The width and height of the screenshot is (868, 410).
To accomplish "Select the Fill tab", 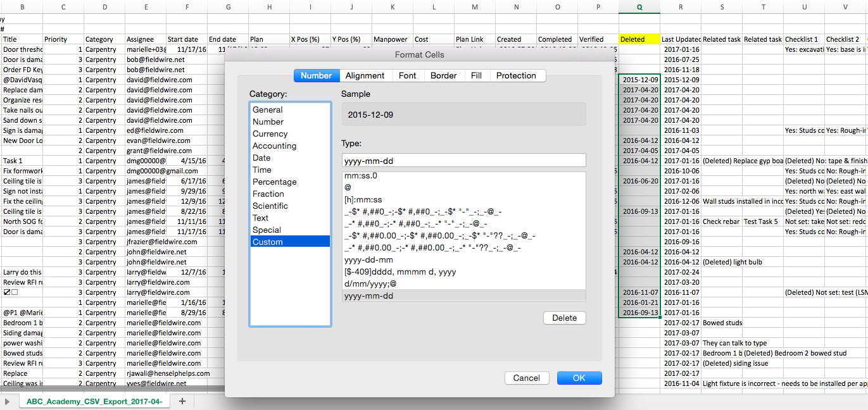I will click(476, 75).
